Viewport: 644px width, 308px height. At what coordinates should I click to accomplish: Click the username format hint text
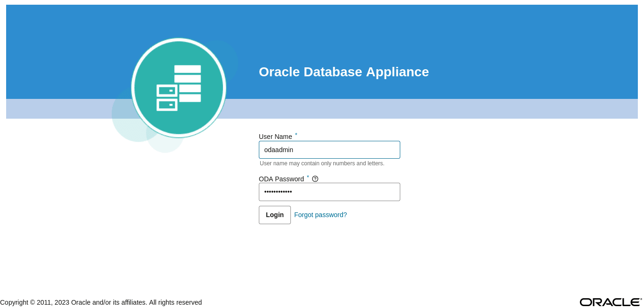322,163
